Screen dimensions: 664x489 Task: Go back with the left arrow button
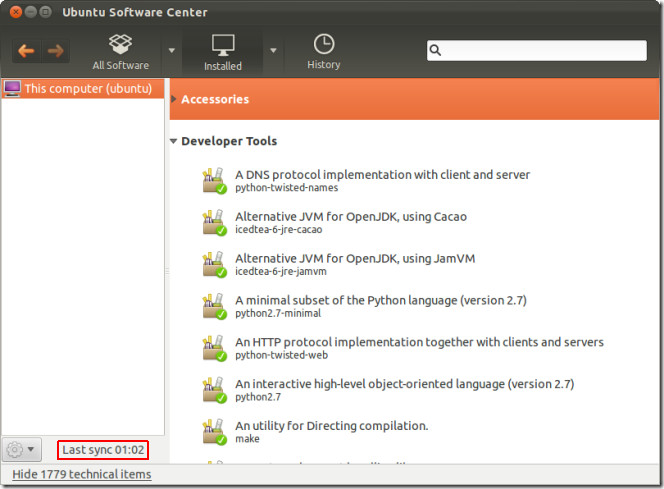pos(26,51)
